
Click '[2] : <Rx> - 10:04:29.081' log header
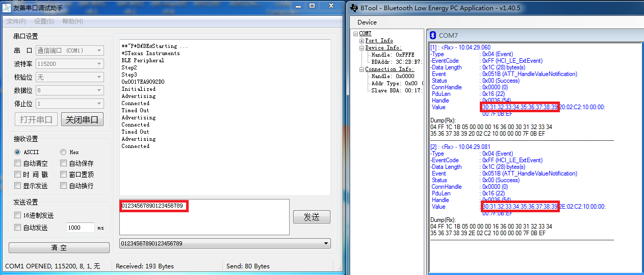tap(460, 147)
